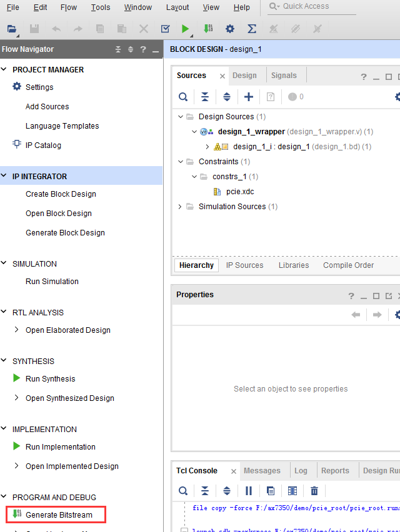
Task: Click the Sigma reports toolbar icon
Action: coord(252,29)
